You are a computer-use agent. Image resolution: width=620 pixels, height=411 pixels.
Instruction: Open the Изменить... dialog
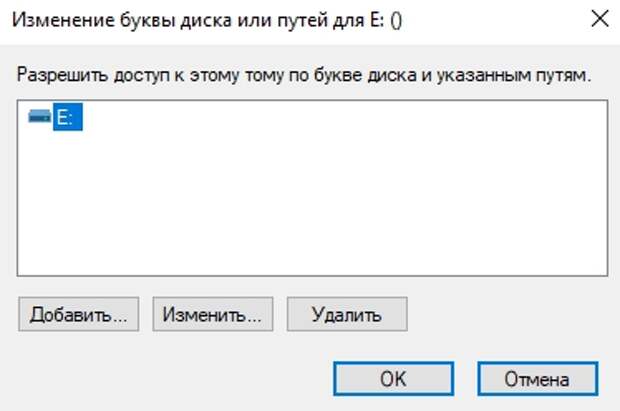212,315
